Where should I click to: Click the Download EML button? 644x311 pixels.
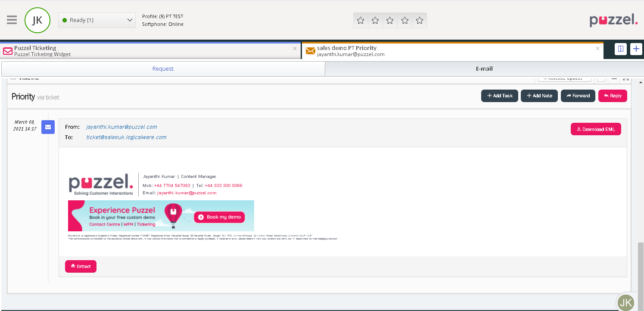(x=596, y=129)
